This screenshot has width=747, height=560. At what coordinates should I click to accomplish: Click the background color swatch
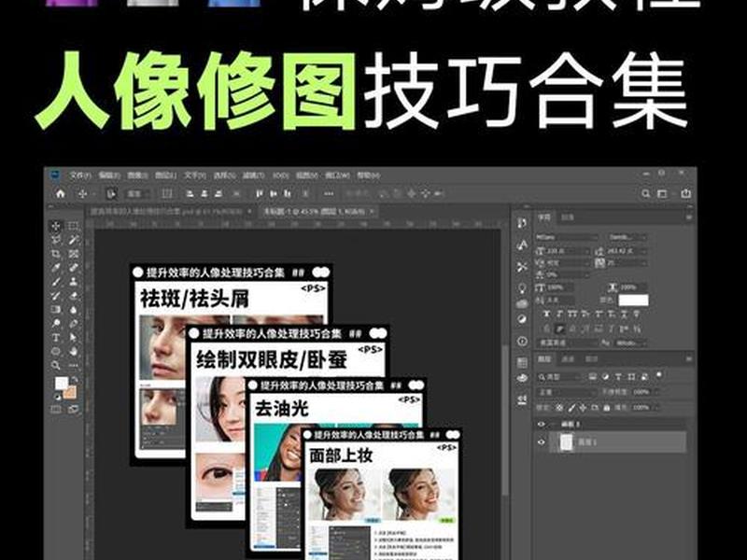69,392
